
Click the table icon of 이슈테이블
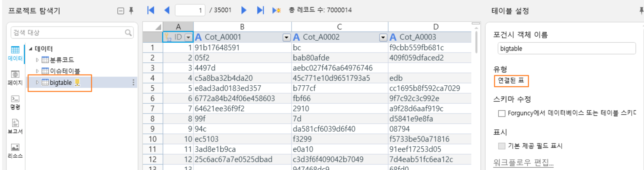tap(45, 71)
